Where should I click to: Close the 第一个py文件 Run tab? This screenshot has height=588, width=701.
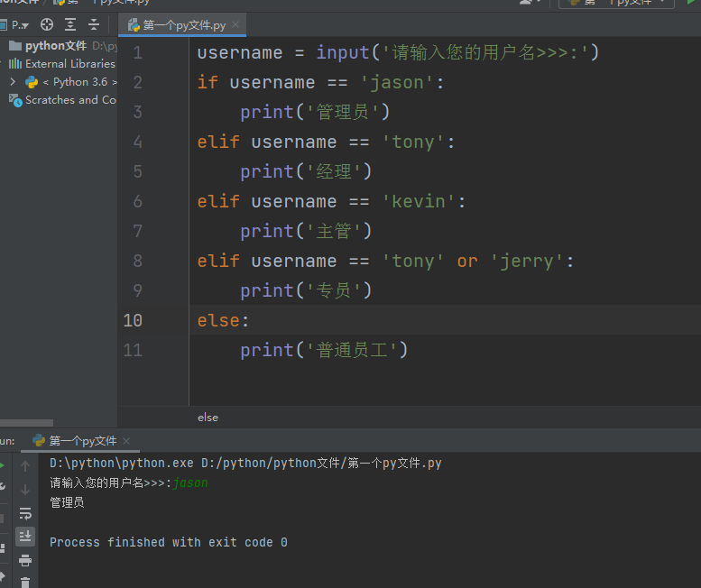(126, 441)
